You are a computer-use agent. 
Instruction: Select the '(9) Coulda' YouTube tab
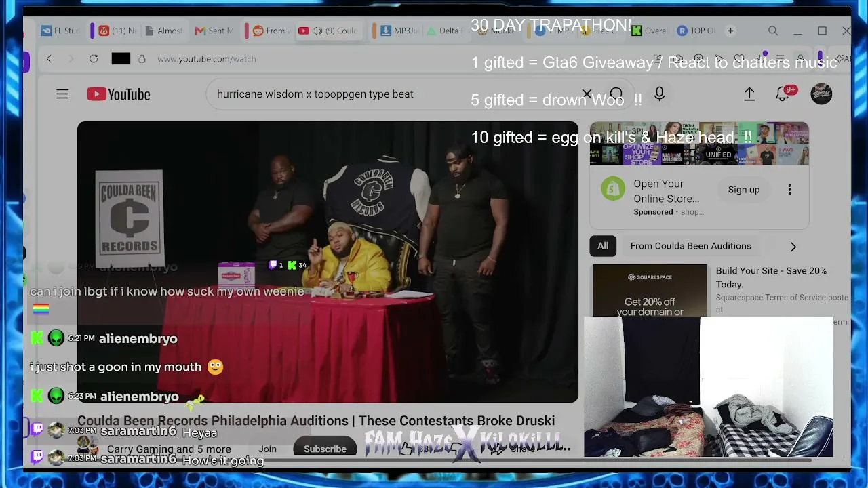(x=328, y=30)
